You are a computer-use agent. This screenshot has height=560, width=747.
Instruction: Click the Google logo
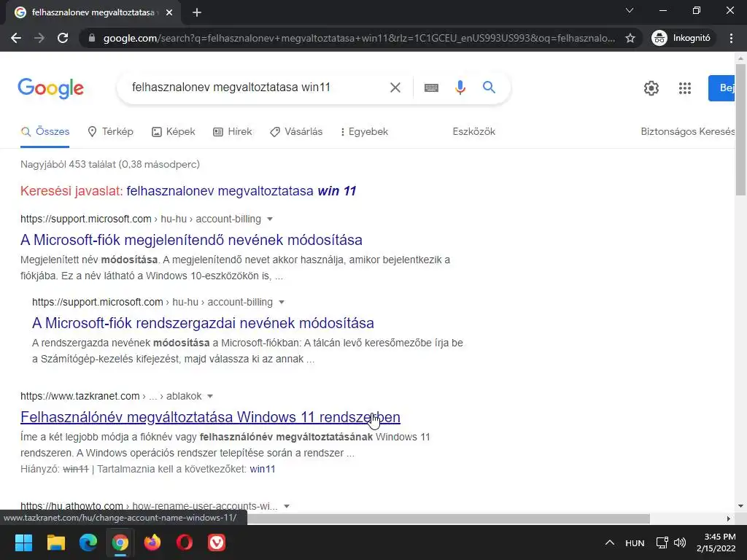pos(50,88)
